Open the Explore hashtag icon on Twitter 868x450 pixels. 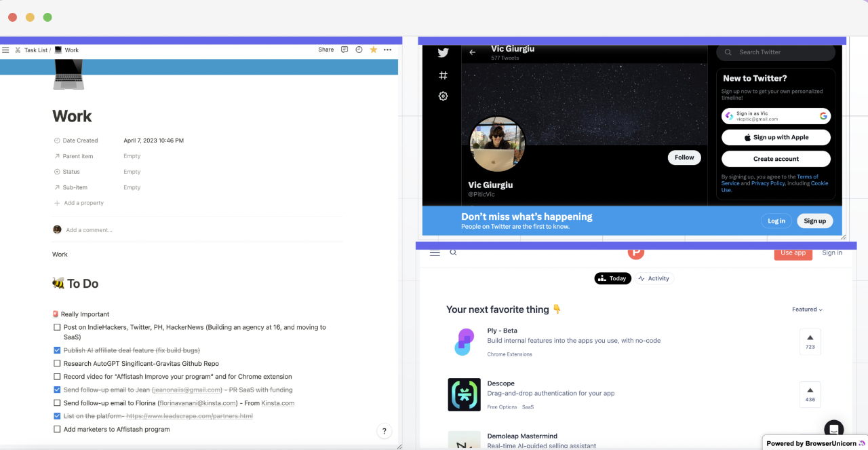click(443, 75)
